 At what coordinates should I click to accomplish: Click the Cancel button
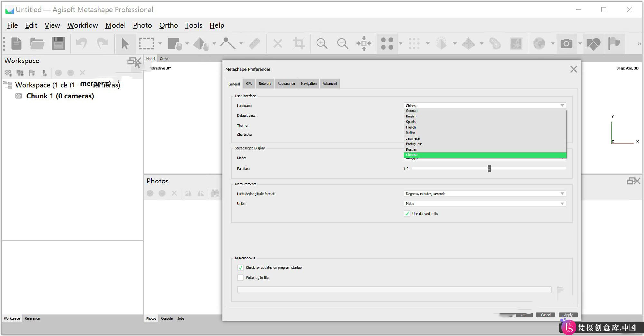[545, 315]
